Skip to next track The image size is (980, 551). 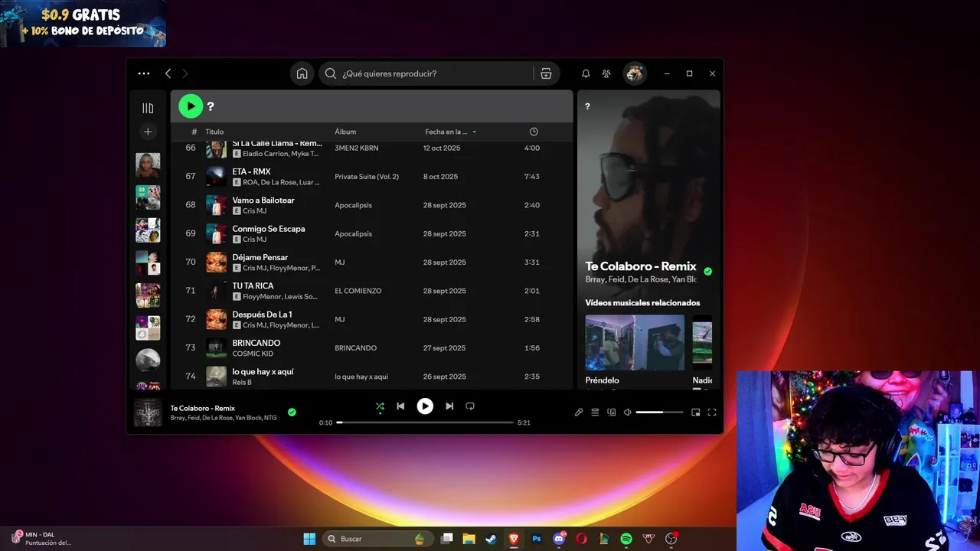click(449, 406)
